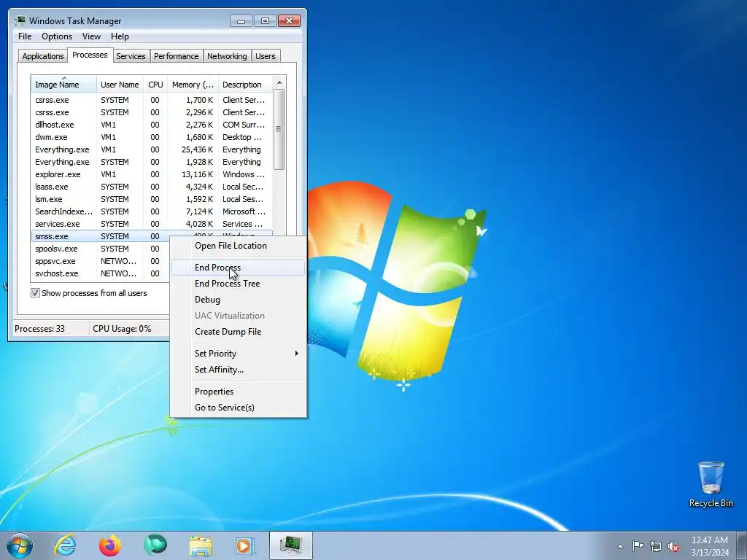Select the lsm.exe process
This screenshot has width=747, height=560.
[x=152, y=199]
